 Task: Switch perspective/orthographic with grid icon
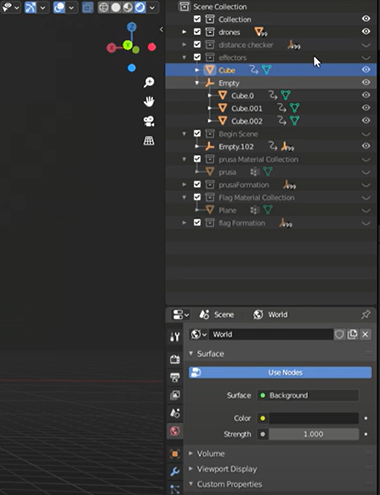pyautogui.click(x=149, y=141)
